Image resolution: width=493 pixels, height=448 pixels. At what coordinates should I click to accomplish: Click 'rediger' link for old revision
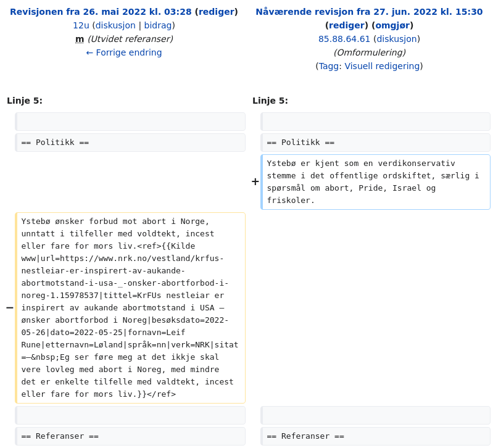[x=217, y=12]
